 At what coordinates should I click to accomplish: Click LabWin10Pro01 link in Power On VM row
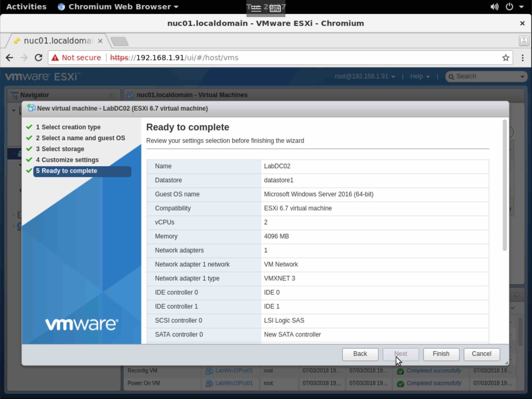[234, 383]
